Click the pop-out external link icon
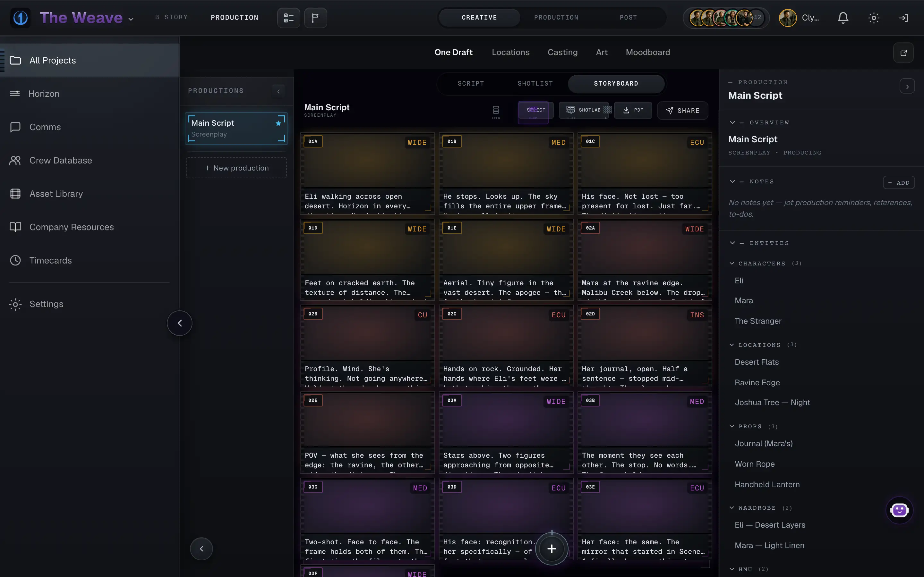This screenshot has width=924, height=577. pyautogui.click(x=903, y=53)
